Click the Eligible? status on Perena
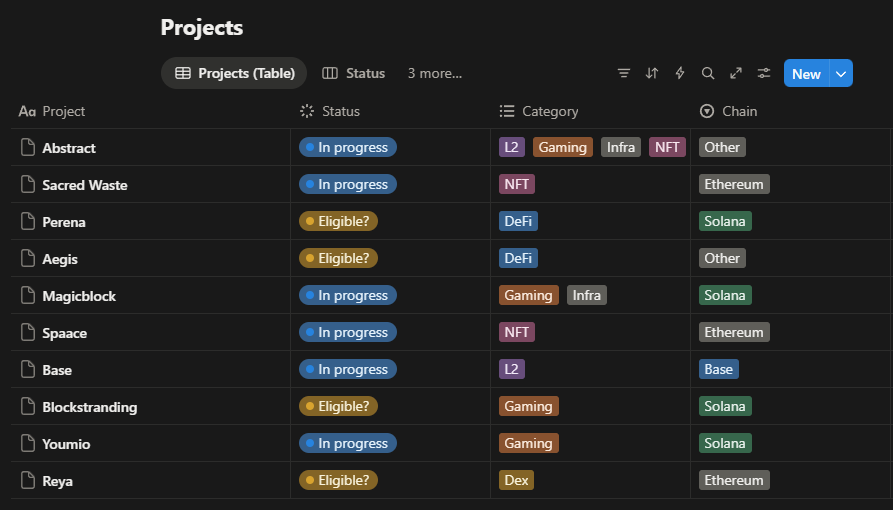This screenshot has height=510, width=893. 338,222
